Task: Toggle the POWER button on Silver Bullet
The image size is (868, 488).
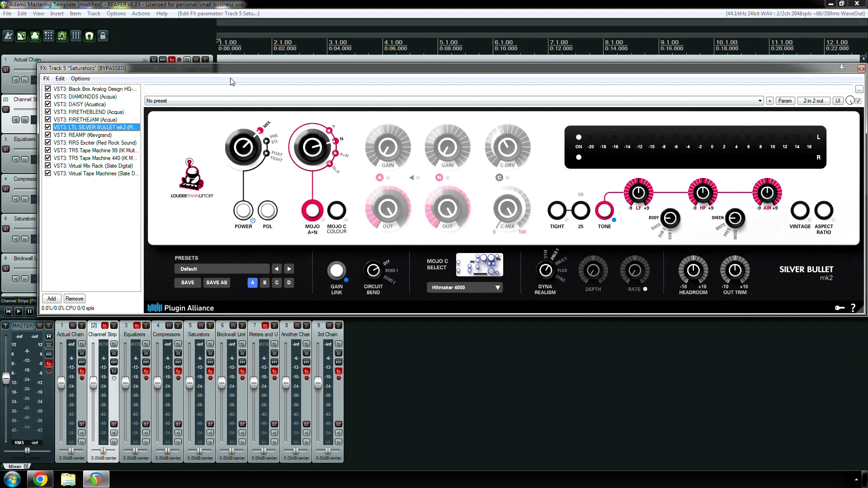Action: coord(243,210)
